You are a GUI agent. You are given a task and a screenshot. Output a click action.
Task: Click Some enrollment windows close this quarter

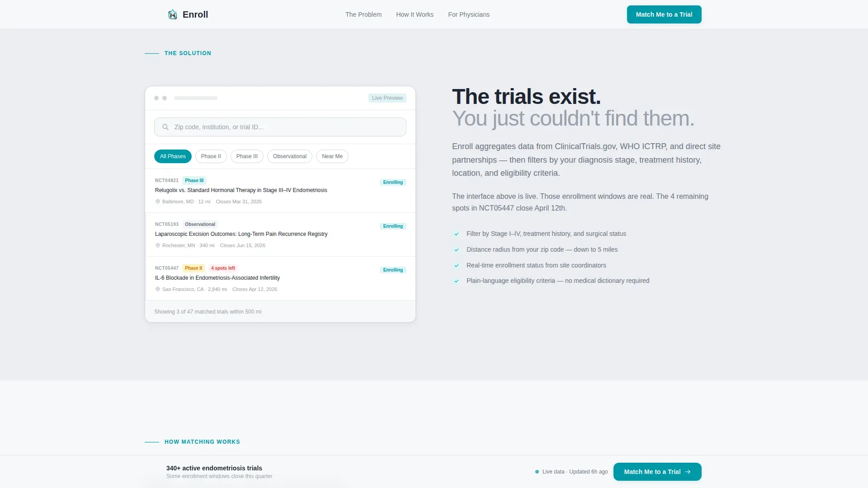[219, 476]
